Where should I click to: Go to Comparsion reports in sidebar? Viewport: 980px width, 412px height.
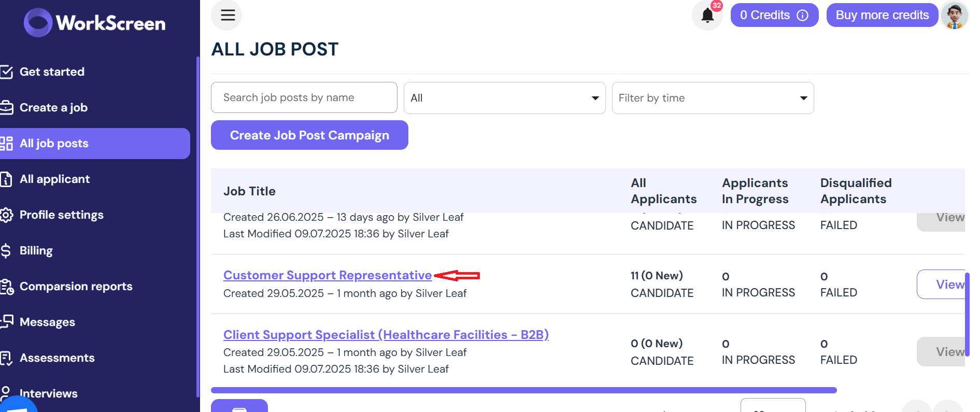pyautogui.click(x=76, y=287)
